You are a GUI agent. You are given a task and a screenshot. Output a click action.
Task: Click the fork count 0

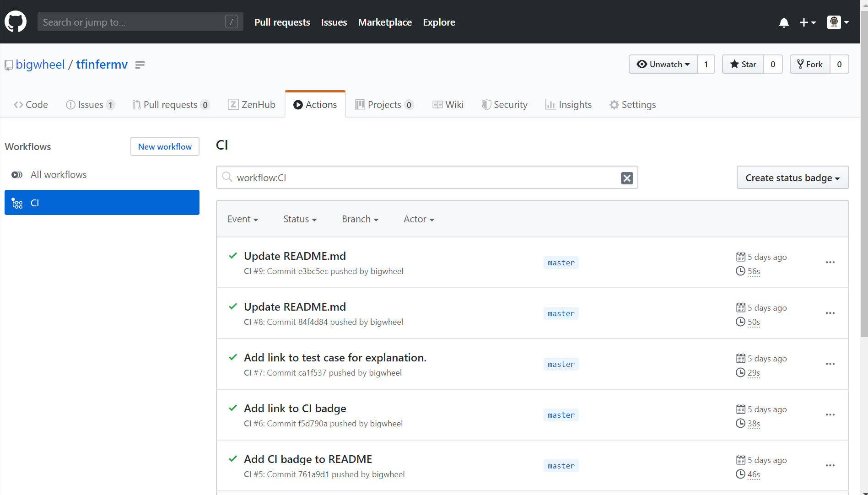tap(839, 64)
